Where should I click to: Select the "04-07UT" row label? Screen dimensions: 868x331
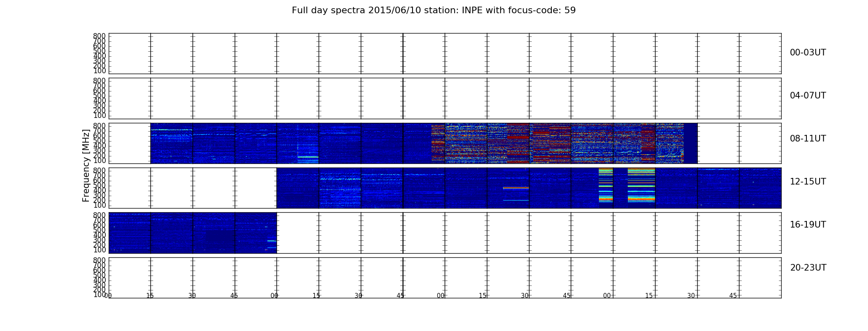tap(808, 96)
